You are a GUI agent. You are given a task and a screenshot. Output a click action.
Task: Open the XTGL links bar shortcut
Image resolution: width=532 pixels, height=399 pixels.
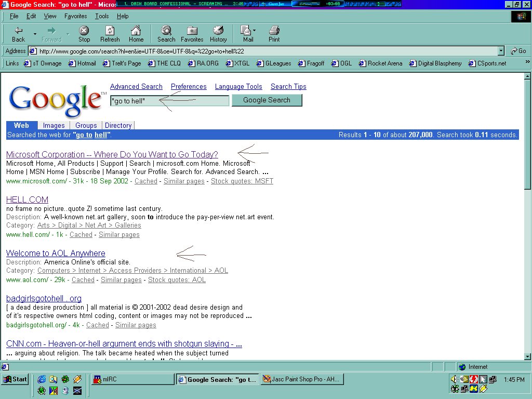(237, 63)
